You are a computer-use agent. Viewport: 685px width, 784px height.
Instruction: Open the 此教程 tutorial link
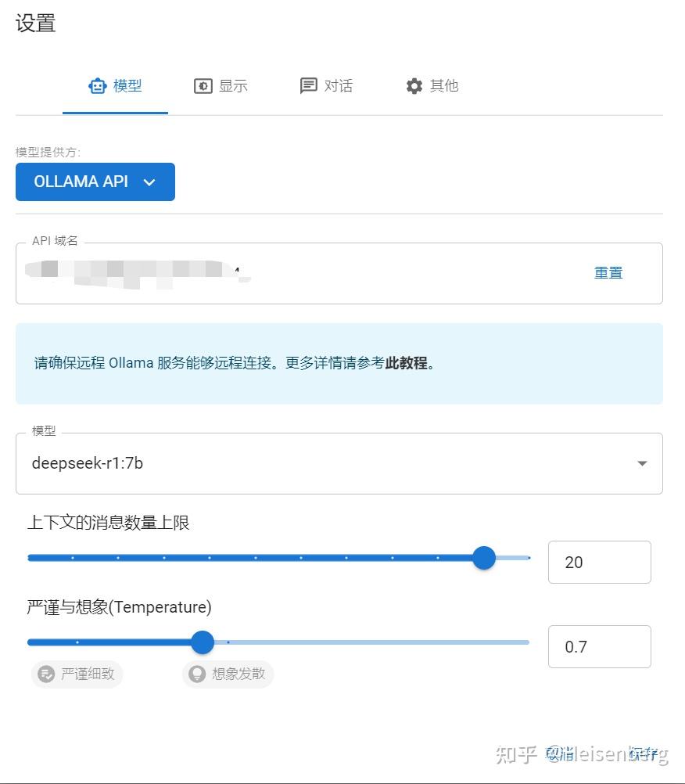(406, 363)
